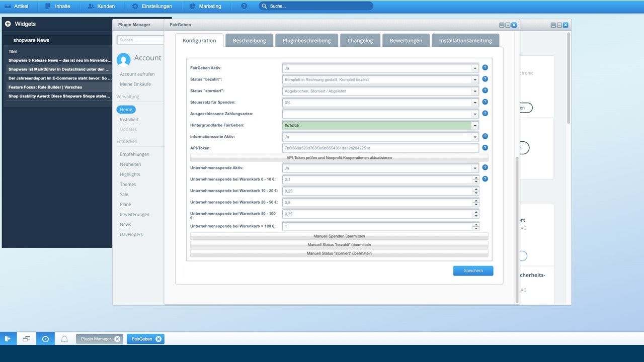This screenshot has width=644, height=362.
Task: Open the Installationsanleitung tab
Action: [465, 40]
